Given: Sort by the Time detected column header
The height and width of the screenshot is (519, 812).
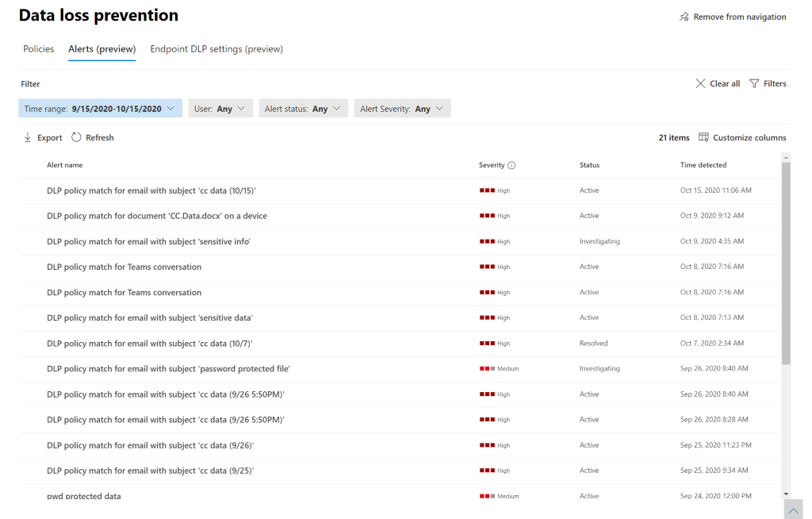Looking at the screenshot, I should coord(704,165).
